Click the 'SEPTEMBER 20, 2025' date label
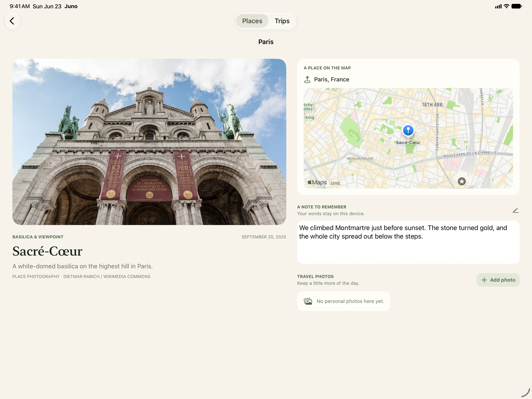The image size is (532, 399). pyautogui.click(x=264, y=237)
